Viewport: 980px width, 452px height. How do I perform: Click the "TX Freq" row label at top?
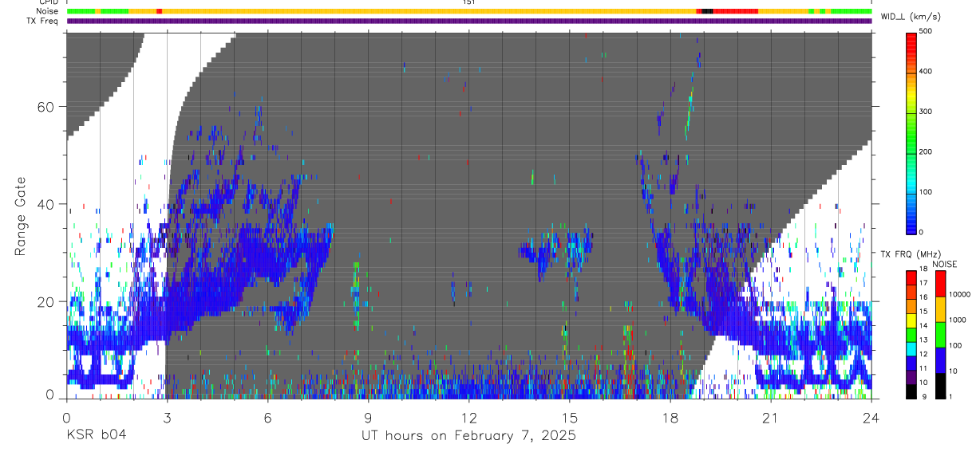43,21
